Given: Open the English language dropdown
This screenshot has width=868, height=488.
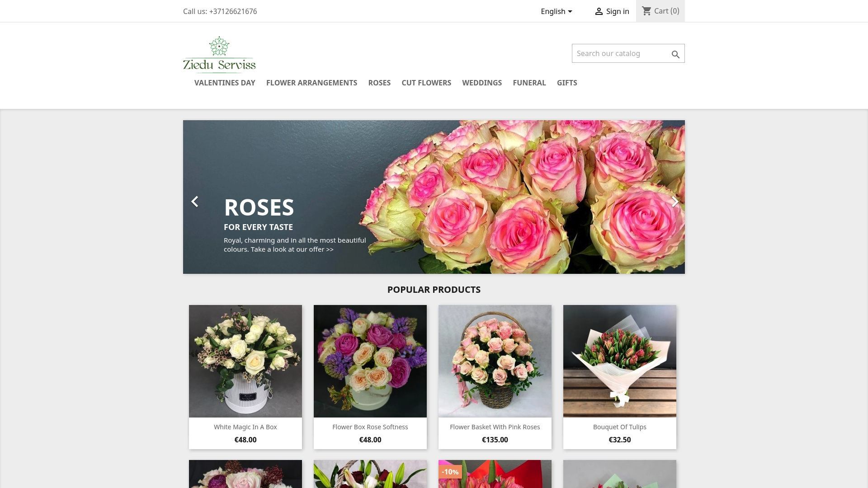Looking at the screenshot, I should coord(557,11).
